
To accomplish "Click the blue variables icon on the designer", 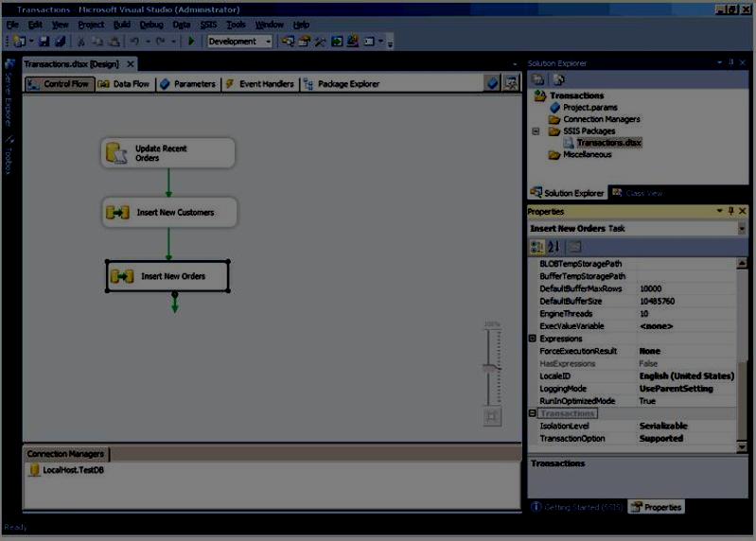I will pos(492,83).
